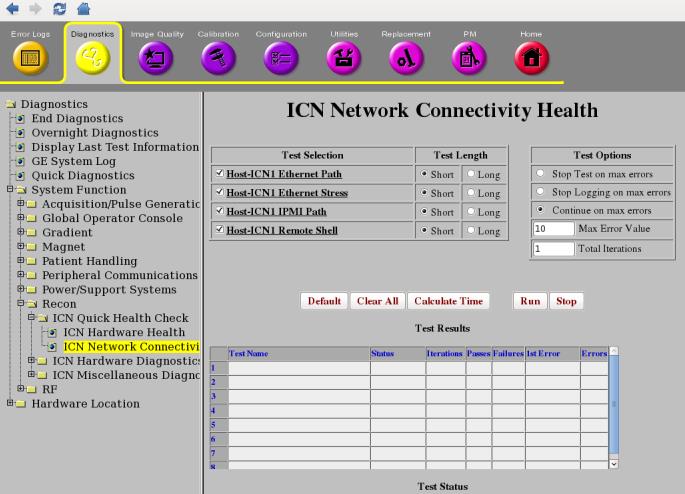Select ICN Hardware Health tree item
This screenshot has height=494, width=685.
(x=123, y=332)
